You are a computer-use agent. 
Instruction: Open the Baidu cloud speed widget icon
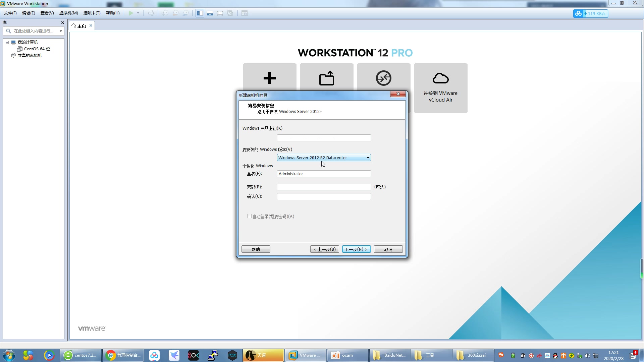coord(578,13)
